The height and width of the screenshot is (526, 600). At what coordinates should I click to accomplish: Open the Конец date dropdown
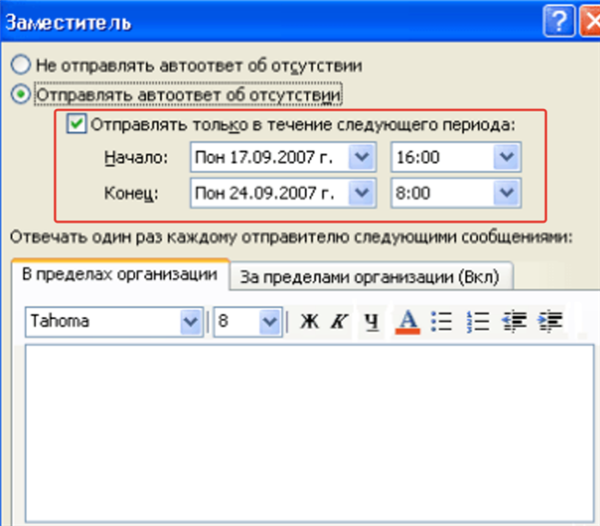coord(362,193)
